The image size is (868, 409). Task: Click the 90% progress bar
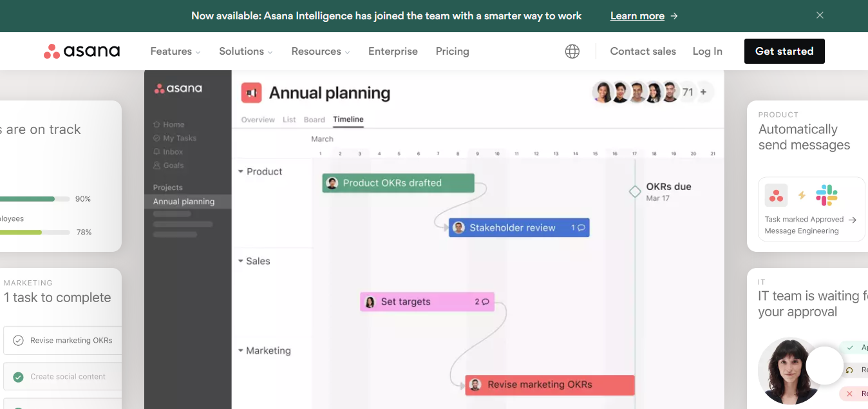click(35, 199)
